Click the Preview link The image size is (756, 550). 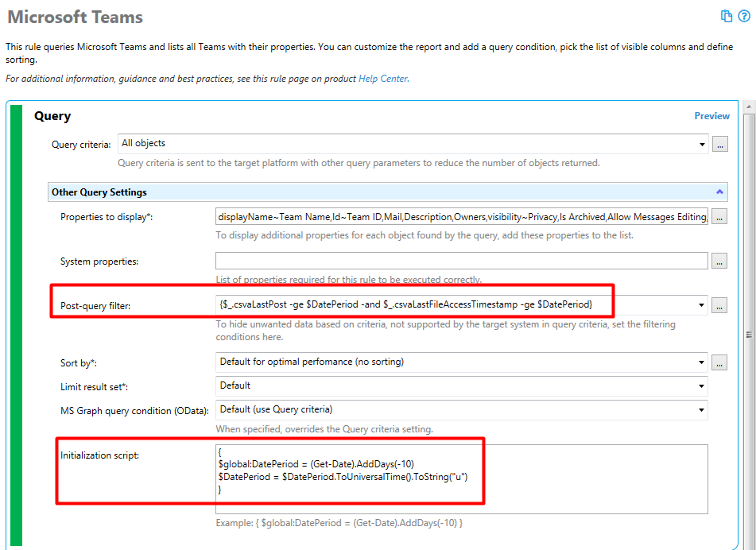pyautogui.click(x=711, y=116)
